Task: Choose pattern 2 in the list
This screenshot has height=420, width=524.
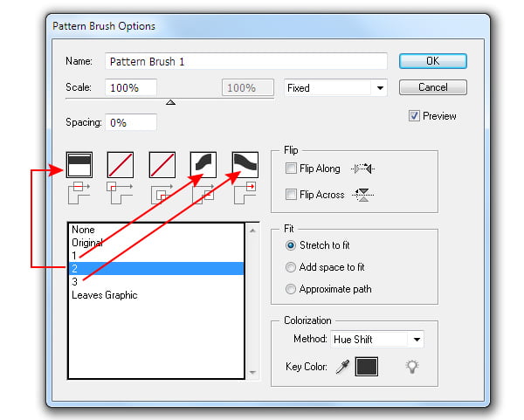Action: pos(156,269)
